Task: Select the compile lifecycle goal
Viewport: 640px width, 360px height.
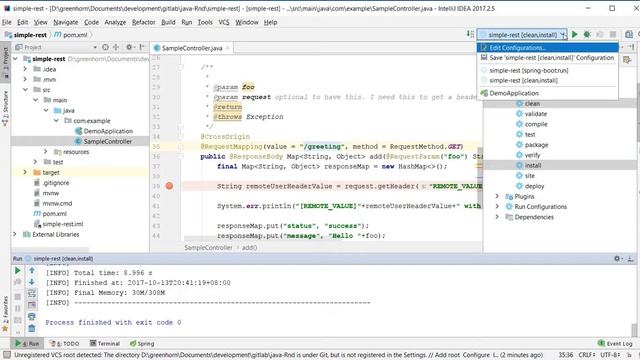Action: pyautogui.click(x=536, y=124)
